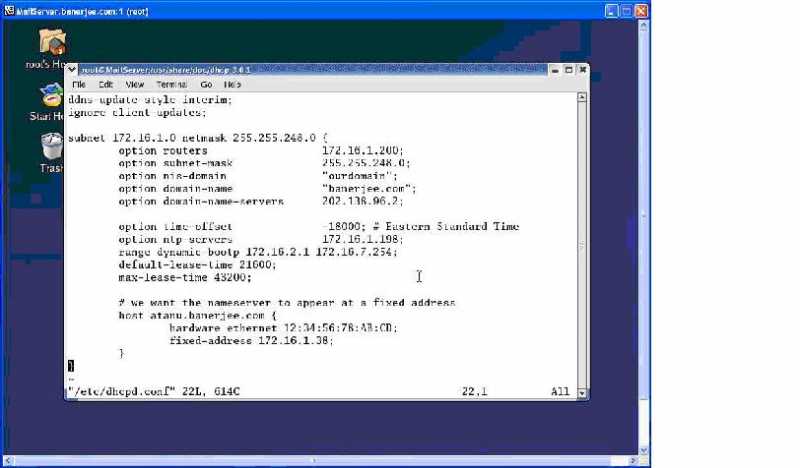Click the 'fixed-address 172.16.1.38;' line
The height and width of the screenshot is (468, 800).
(x=251, y=340)
